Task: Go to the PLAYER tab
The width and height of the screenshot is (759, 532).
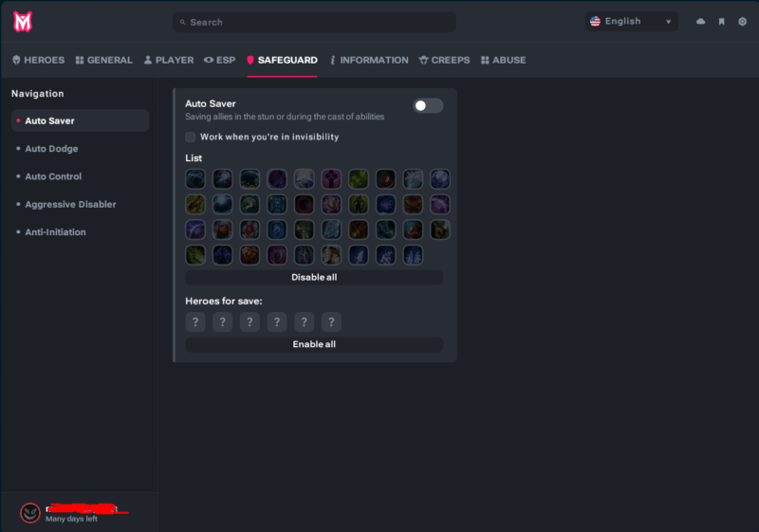Action: 169,60
